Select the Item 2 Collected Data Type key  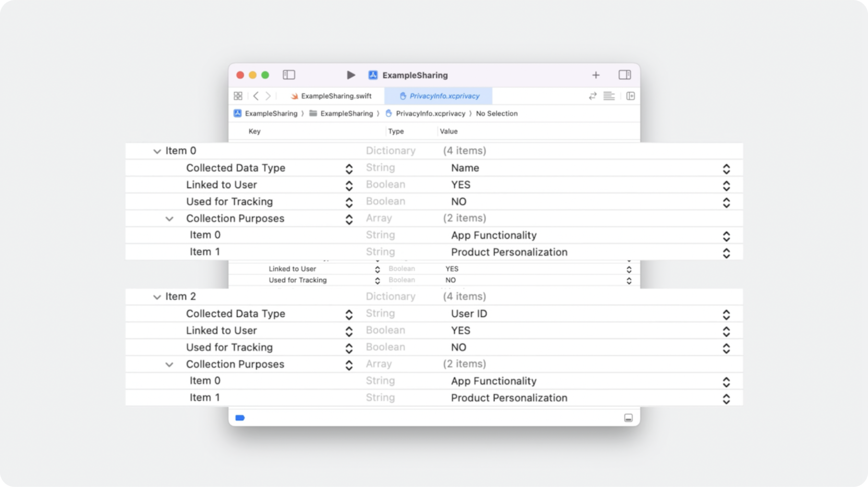pyautogui.click(x=236, y=314)
